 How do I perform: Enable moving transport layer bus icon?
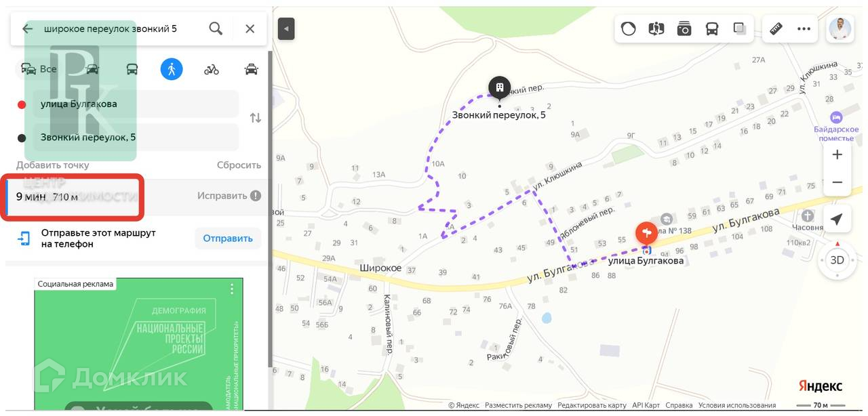712,29
